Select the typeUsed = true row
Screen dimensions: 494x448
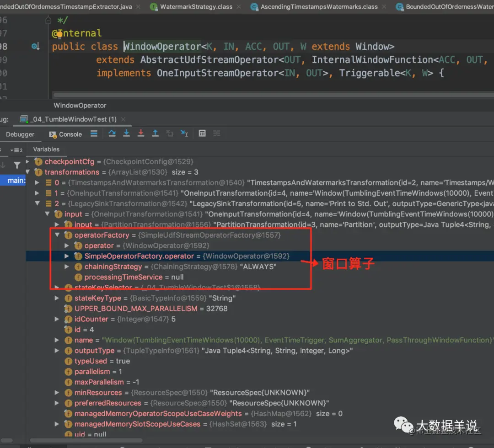pos(260,361)
